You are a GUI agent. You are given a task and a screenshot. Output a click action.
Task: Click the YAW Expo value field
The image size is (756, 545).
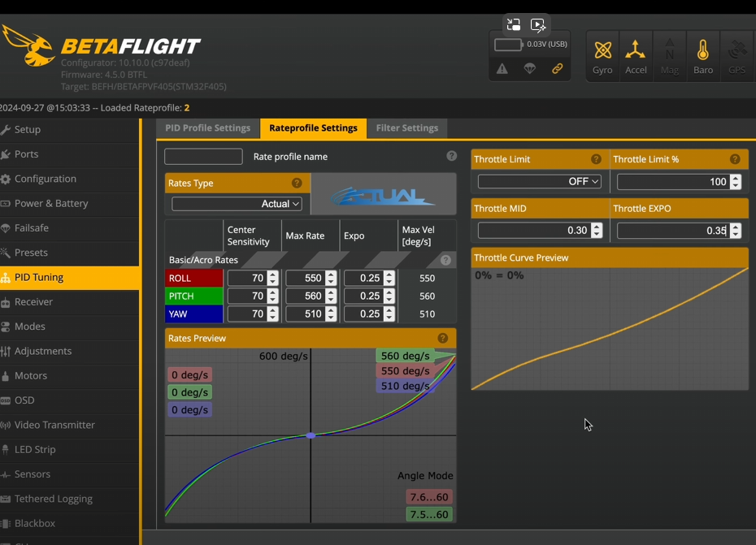pyautogui.click(x=363, y=314)
